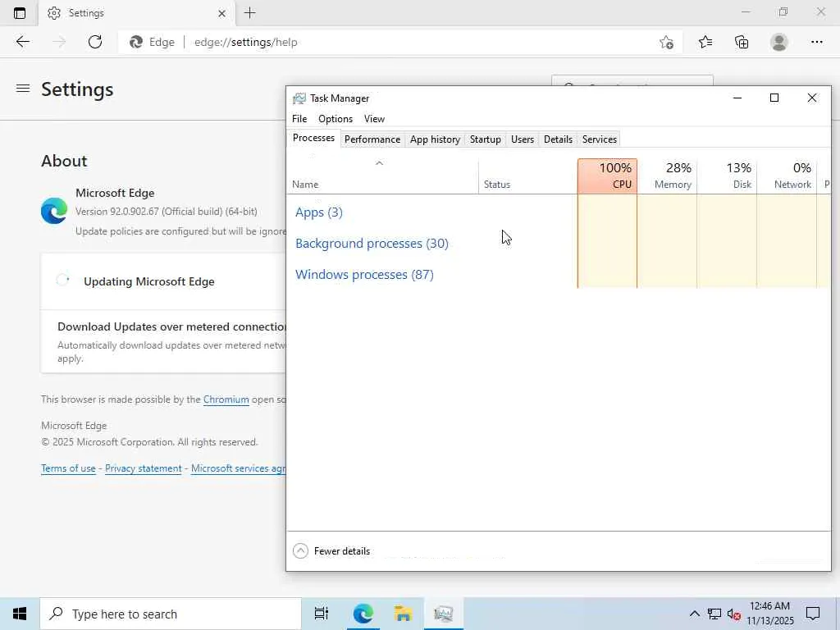The image size is (840, 630).
Task: Click Windows processes (87) group header
Action: click(364, 275)
